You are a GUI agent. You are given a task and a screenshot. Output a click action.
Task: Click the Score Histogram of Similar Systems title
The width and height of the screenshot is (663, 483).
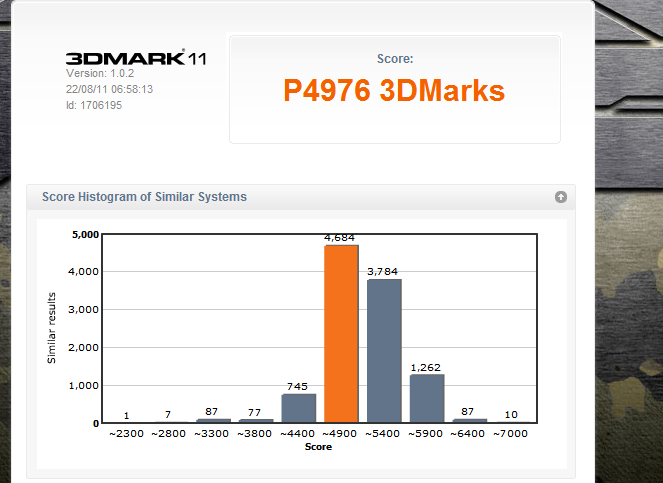144,197
